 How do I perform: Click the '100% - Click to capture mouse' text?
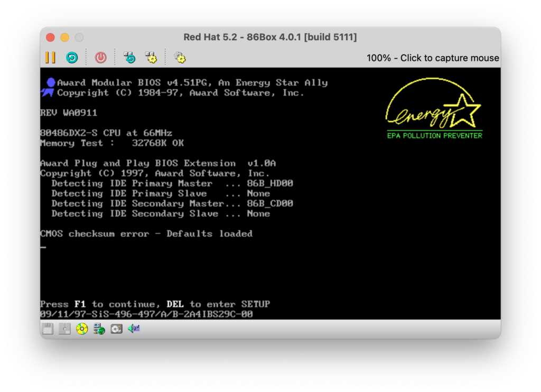[x=433, y=58]
